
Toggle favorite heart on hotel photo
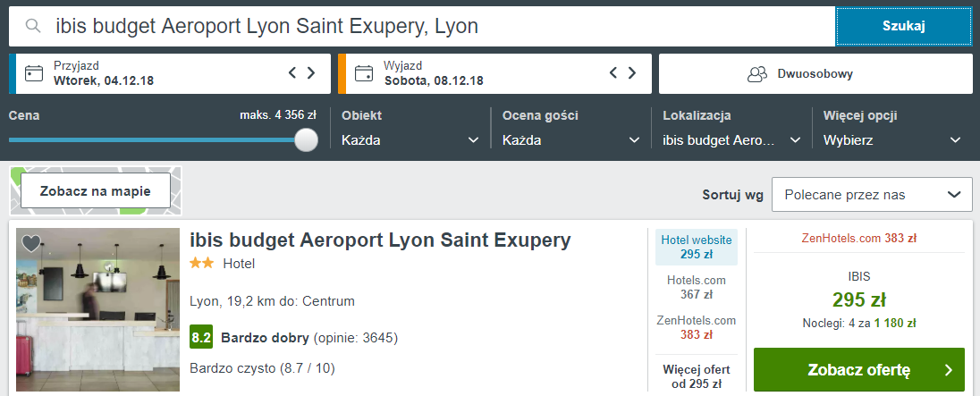coord(31,243)
